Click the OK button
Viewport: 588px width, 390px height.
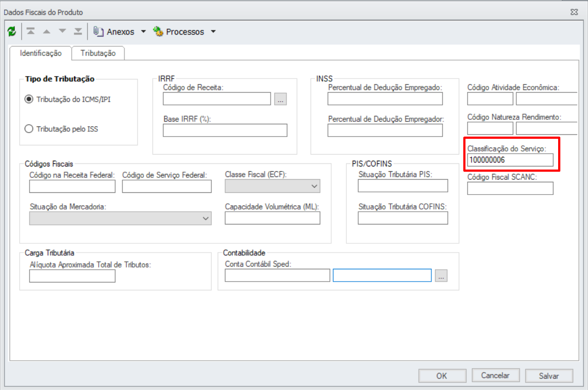point(442,376)
